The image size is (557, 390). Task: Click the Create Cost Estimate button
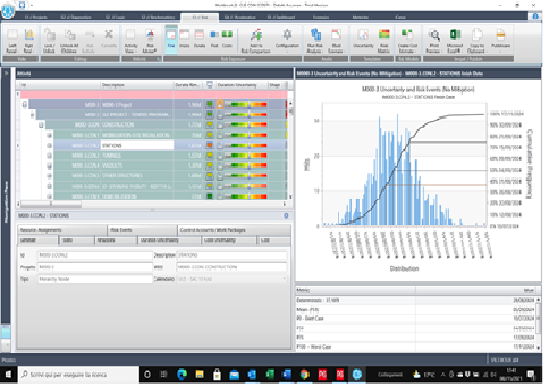(x=407, y=40)
